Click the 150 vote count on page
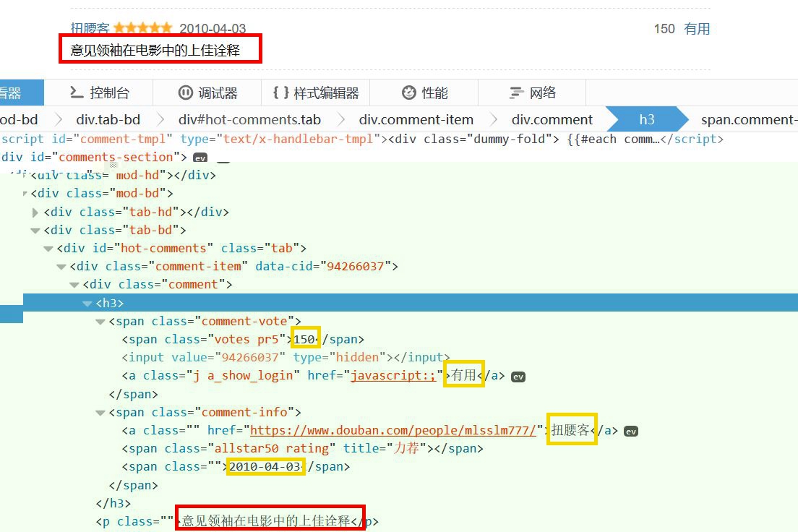This screenshot has width=798, height=532. pyautogui.click(x=664, y=28)
